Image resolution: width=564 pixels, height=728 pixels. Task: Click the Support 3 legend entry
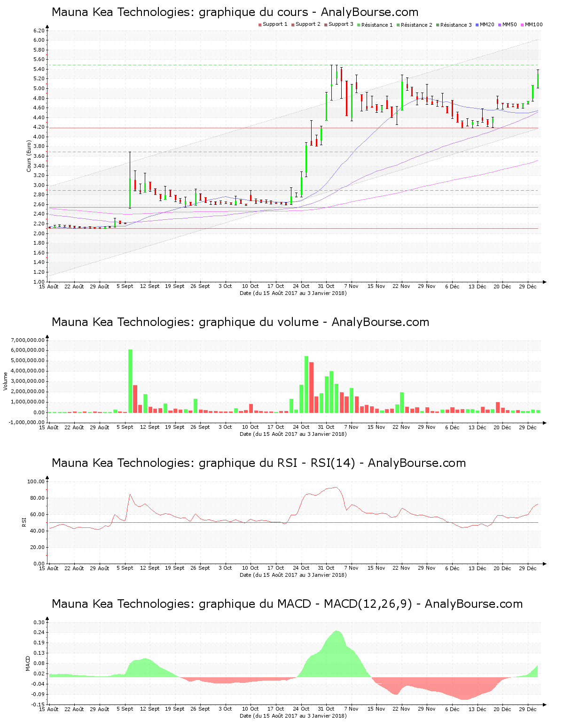[x=338, y=24]
